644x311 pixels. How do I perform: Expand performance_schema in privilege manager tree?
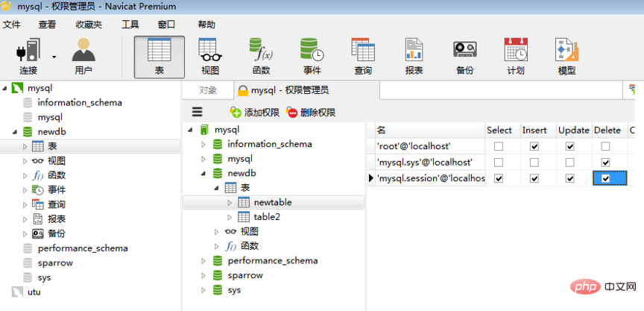203,261
